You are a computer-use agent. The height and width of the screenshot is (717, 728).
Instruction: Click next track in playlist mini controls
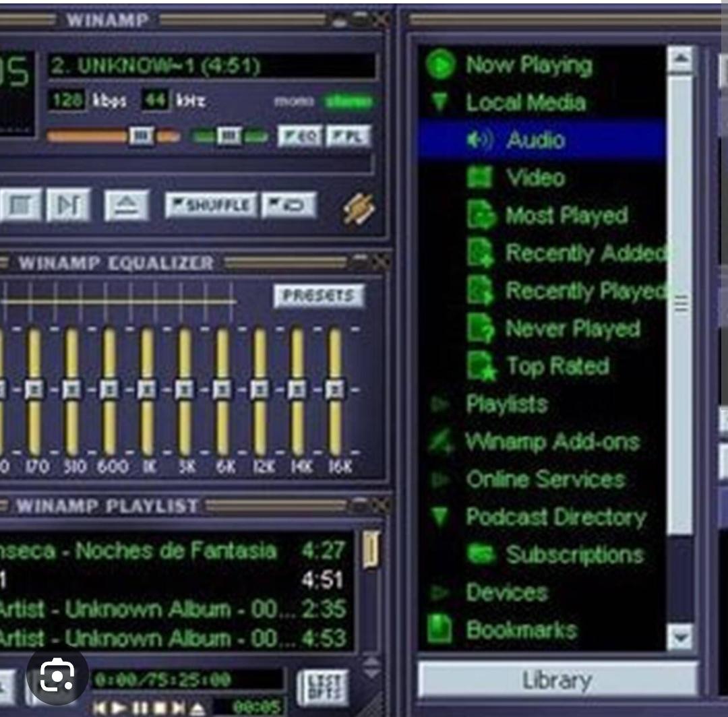click(178, 708)
